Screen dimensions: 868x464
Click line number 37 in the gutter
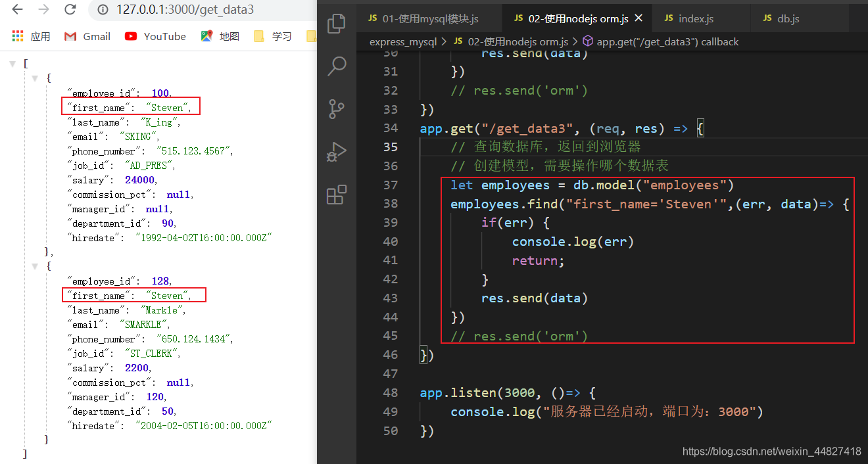pos(391,185)
